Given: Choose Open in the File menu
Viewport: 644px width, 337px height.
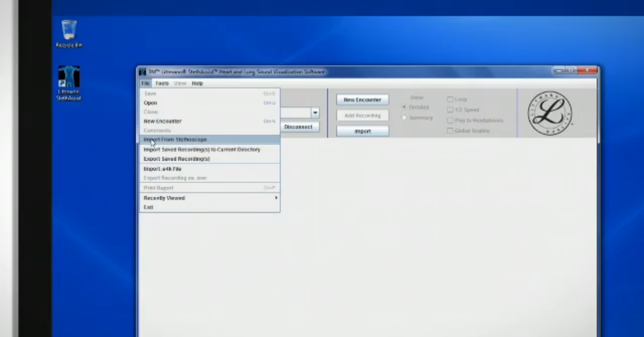Looking at the screenshot, I should pyautogui.click(x=210, y=103).
